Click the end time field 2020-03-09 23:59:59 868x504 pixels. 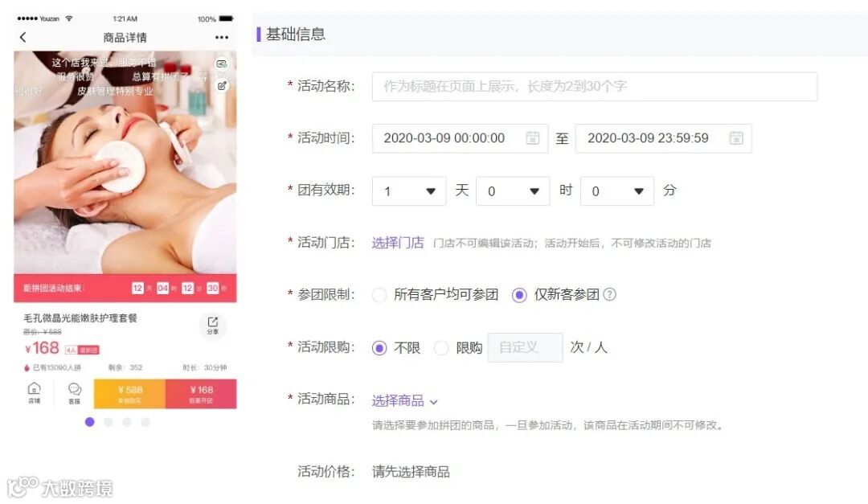664,138
